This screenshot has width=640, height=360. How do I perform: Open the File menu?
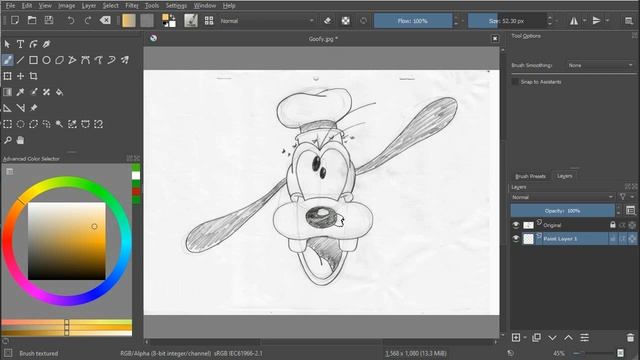11,6
